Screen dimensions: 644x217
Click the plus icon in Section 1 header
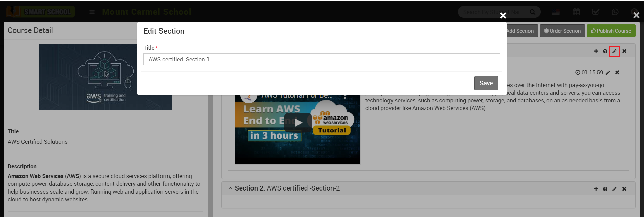coord(596,51)
